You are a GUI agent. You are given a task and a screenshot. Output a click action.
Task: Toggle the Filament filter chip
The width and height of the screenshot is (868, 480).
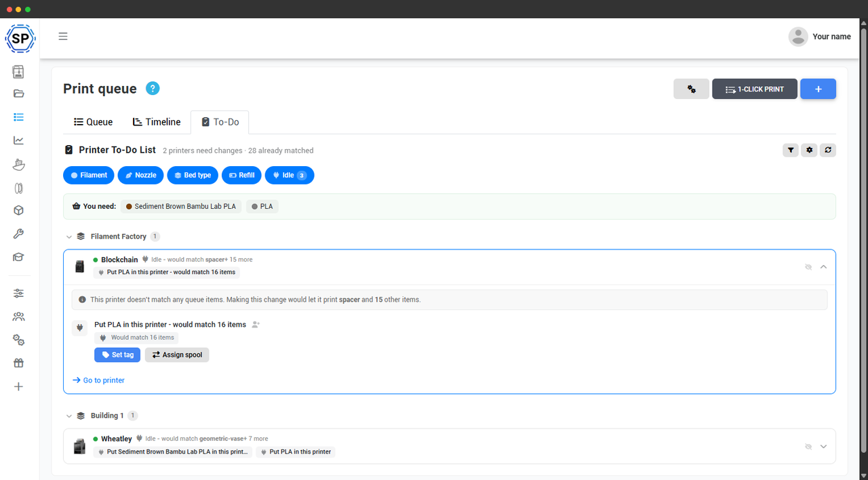click(x=89, y=175)
